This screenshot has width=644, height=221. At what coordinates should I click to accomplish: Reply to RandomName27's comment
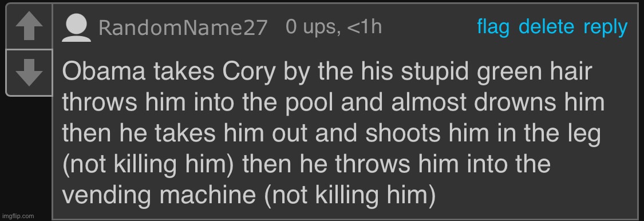pos(606,28)
